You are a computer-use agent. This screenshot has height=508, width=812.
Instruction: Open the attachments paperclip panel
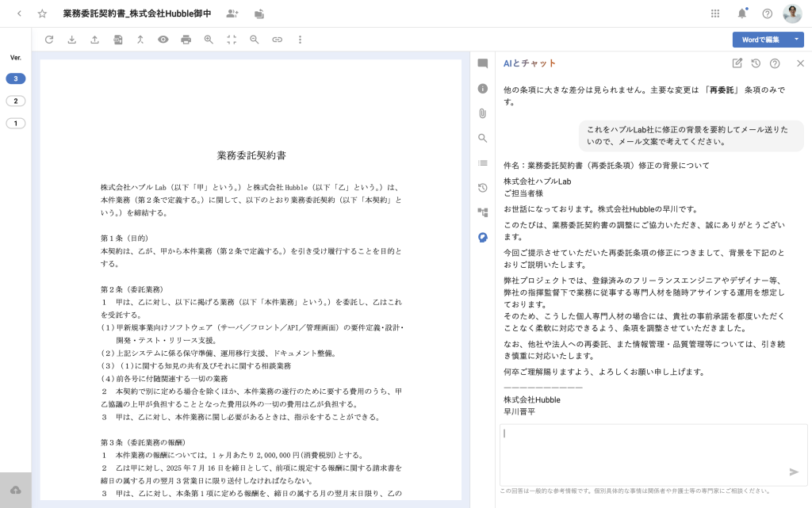(483, 113)
